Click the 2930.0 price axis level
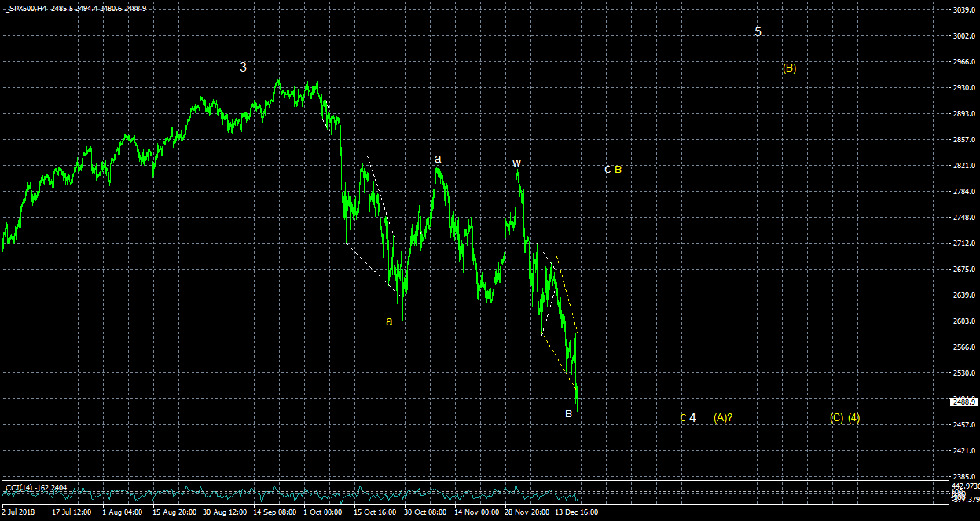 [x=964, y=88]
